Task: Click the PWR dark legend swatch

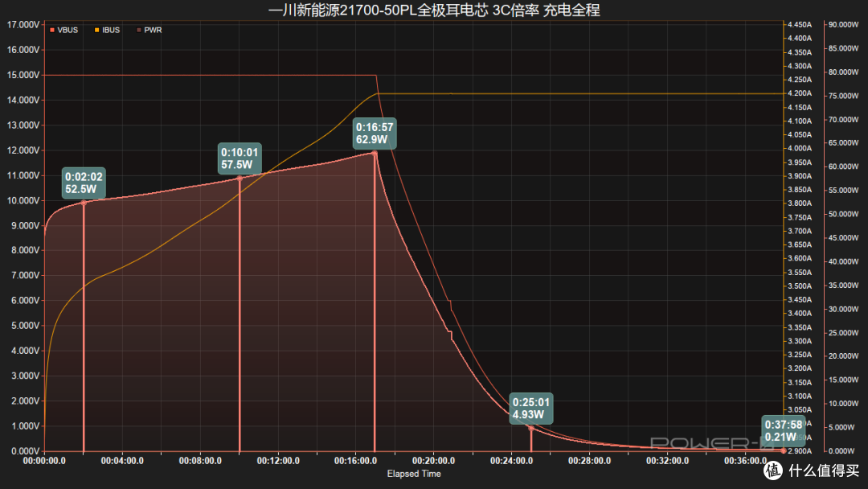Action: (x=139, y=30)
